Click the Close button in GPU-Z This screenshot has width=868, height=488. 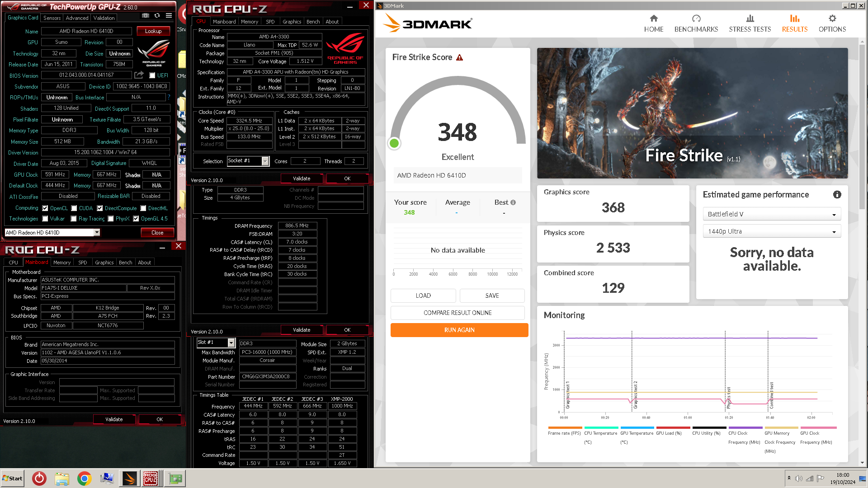pyautogui.click(x=157, y=233)
